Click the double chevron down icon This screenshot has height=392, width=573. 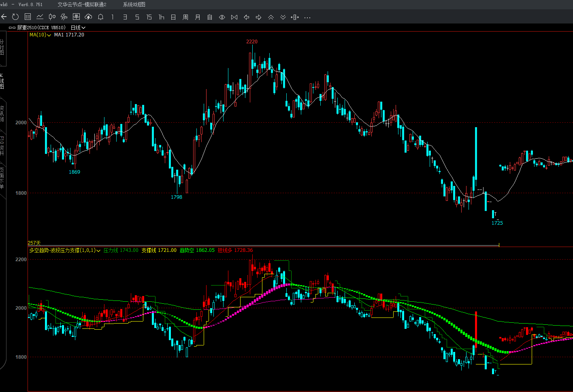[283, 17]
